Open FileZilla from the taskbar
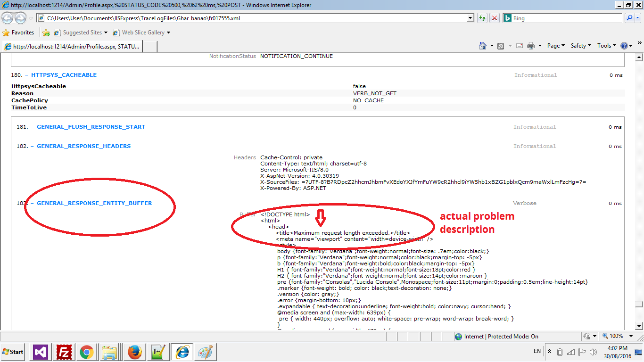644x362 pixels. click(63, 352)
